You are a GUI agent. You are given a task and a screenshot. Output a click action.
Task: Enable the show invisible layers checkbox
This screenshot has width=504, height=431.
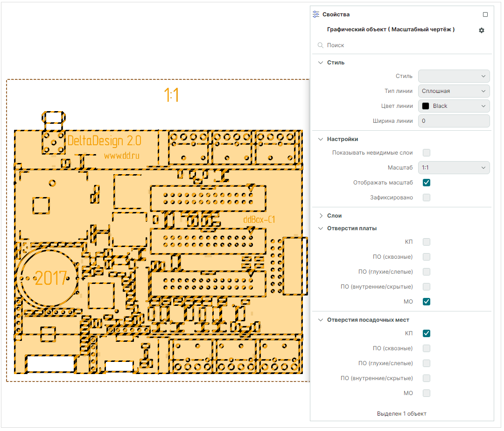pyautogui.click(x=426, y=153)
